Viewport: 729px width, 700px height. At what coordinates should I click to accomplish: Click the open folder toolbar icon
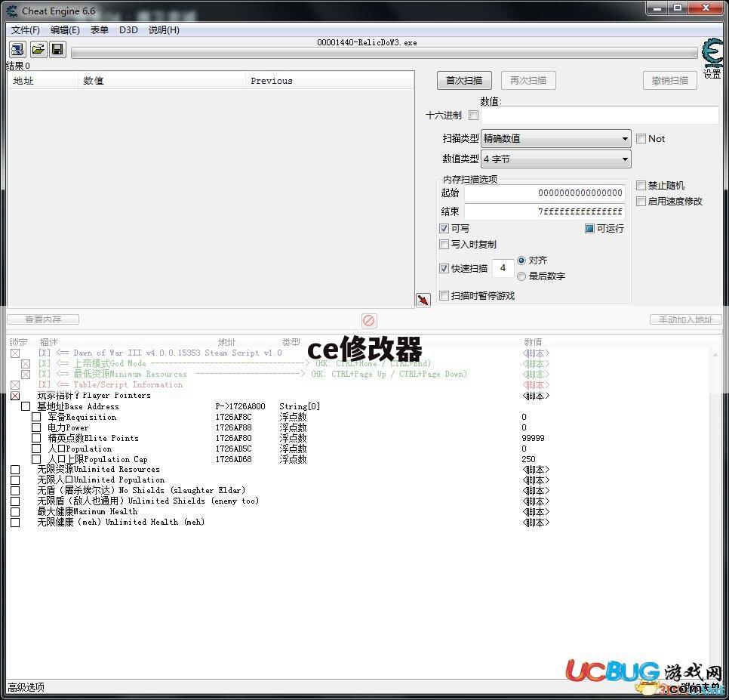(x=38, y=49)
